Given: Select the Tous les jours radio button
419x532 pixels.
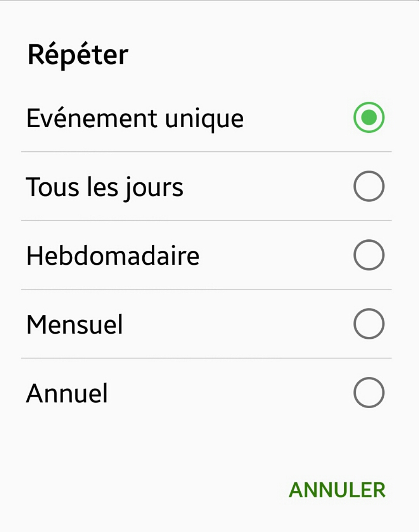Looking at the screenshot, I should [369, 186].
